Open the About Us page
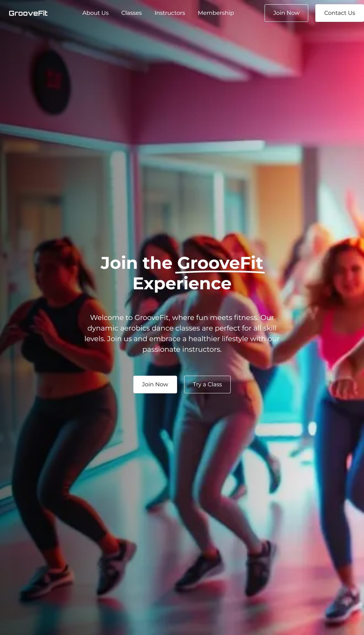Screen dimensions: 364x635 (x=95, y=13)
